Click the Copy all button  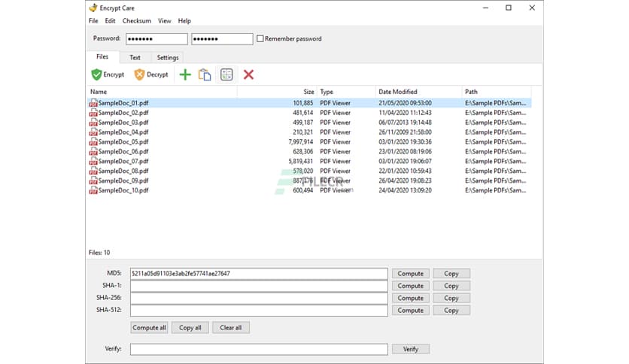(190, 327)
